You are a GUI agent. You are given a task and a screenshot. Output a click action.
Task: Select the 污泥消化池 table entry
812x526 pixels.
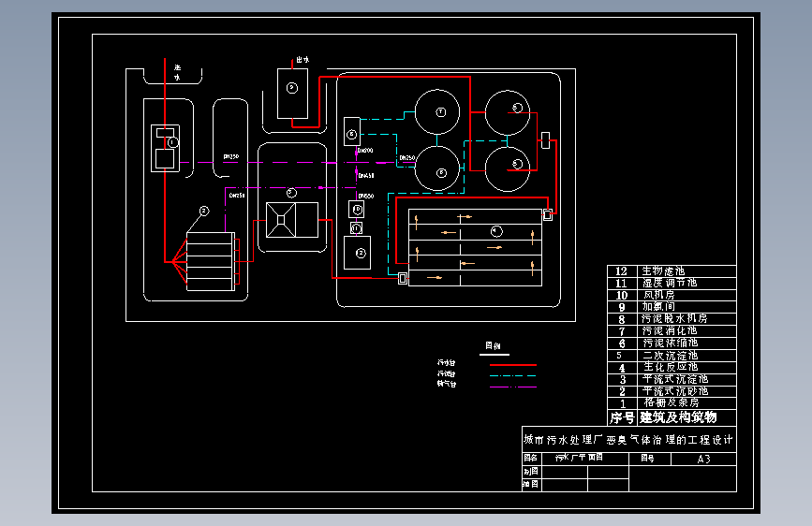tap(670, 330)
